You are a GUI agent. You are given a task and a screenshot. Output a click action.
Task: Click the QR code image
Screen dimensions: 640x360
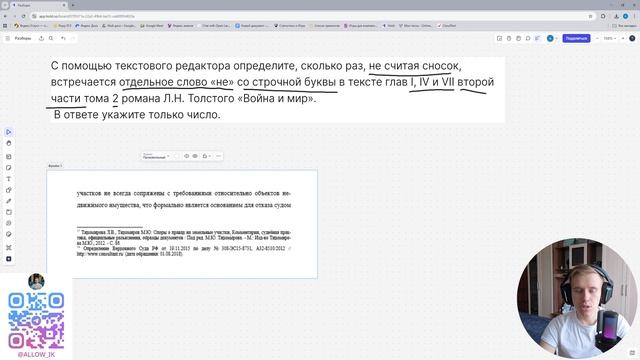click(x=36, y=320)
